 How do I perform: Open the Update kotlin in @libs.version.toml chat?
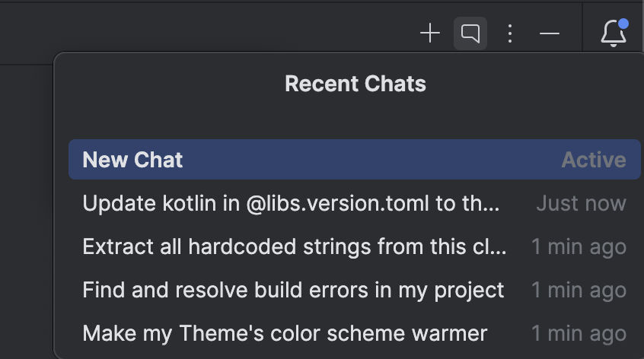pos(291,203)
